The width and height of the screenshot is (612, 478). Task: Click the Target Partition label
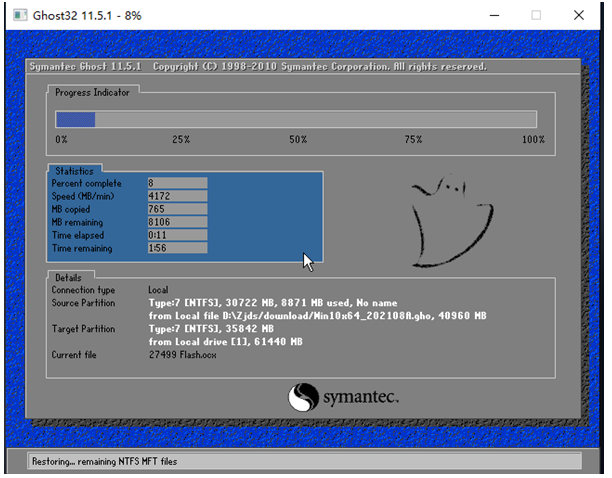(83, 329)
